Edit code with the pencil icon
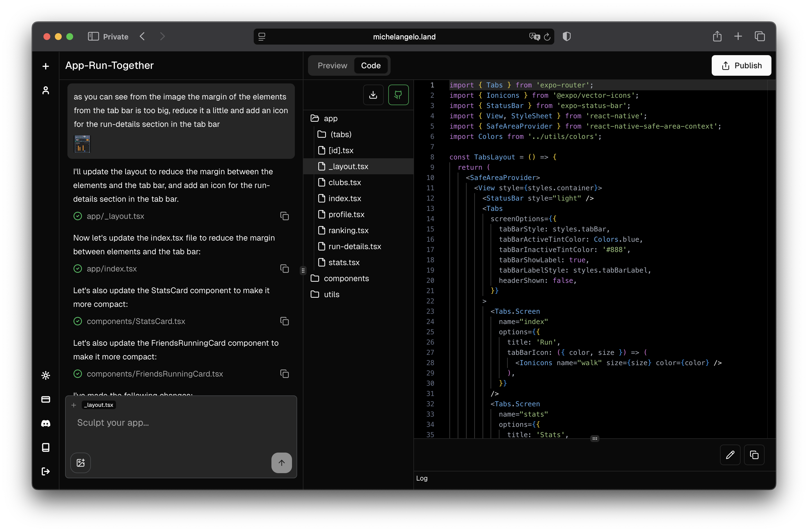This screenshot has width=808, height=532. coord(730,455)
